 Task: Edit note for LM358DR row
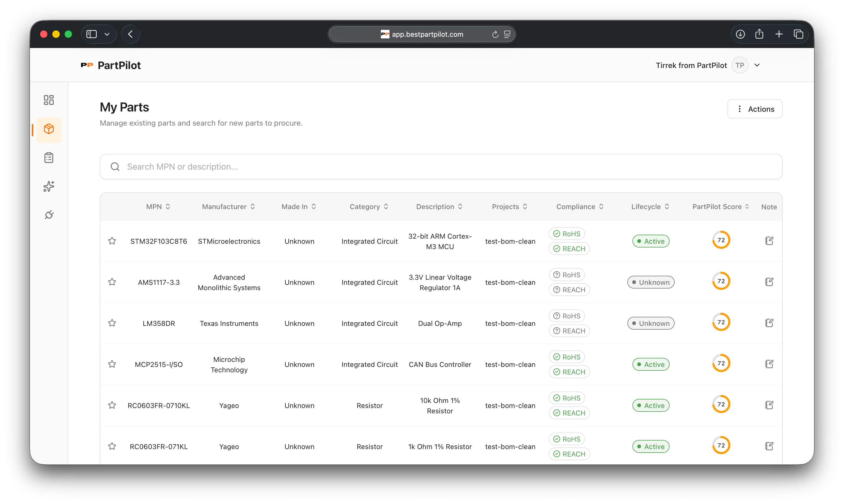[x=769, y=323]
